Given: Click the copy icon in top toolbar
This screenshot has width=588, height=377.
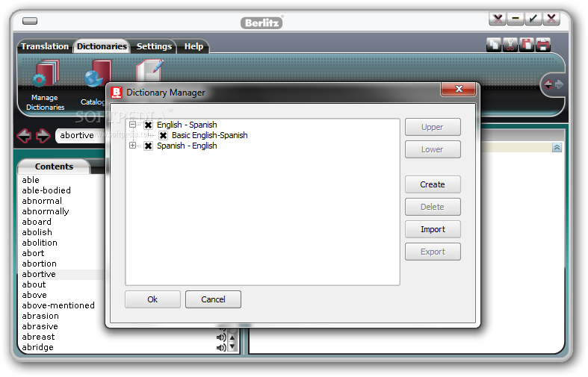Looking at the screenshot, I should tap(493, 45).
